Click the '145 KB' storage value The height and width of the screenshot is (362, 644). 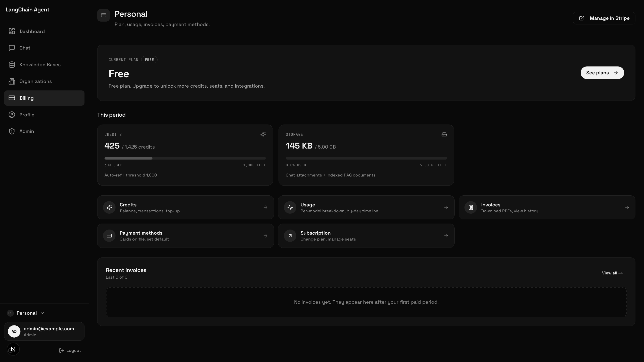point(299,146)
